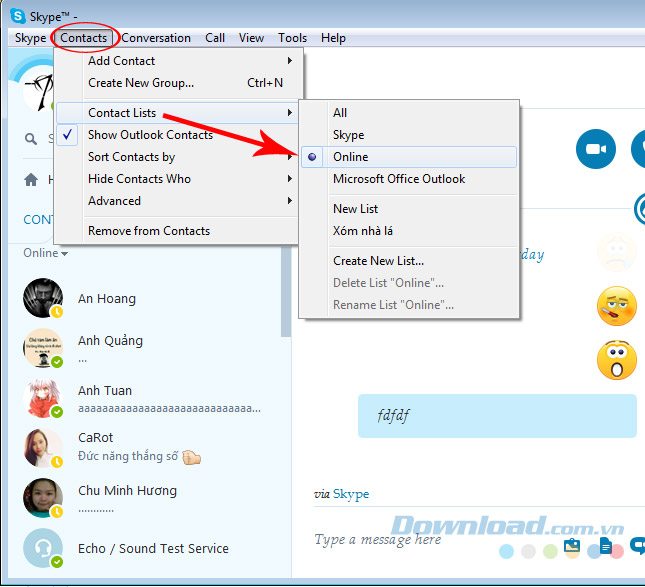This screenshot has width=645, height=587.
Task: Send a contact card icon near message box
Action: click(x=572, y=546)
